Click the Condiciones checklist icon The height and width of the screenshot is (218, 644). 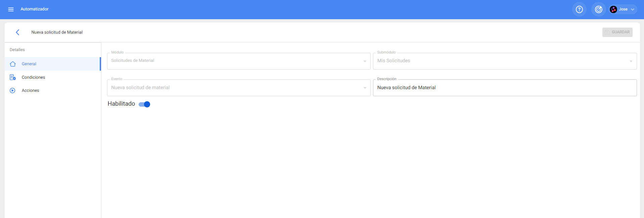tap(13, 77)
